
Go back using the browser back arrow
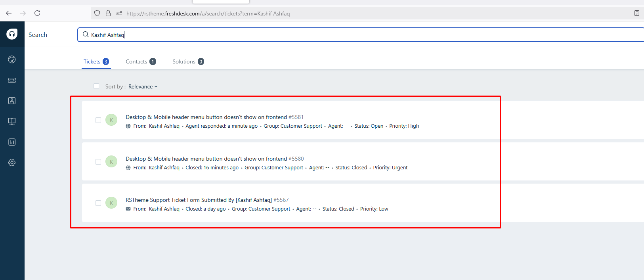coord(9,13)
